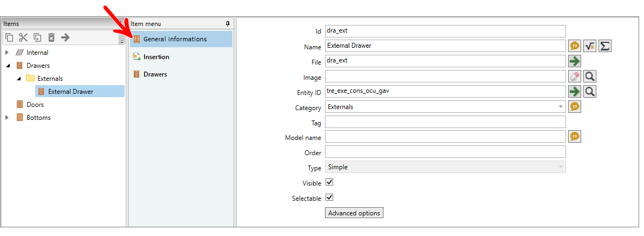Click the Name input field
This screenshot has height=236, width=644.
click(x=445, y=46)
